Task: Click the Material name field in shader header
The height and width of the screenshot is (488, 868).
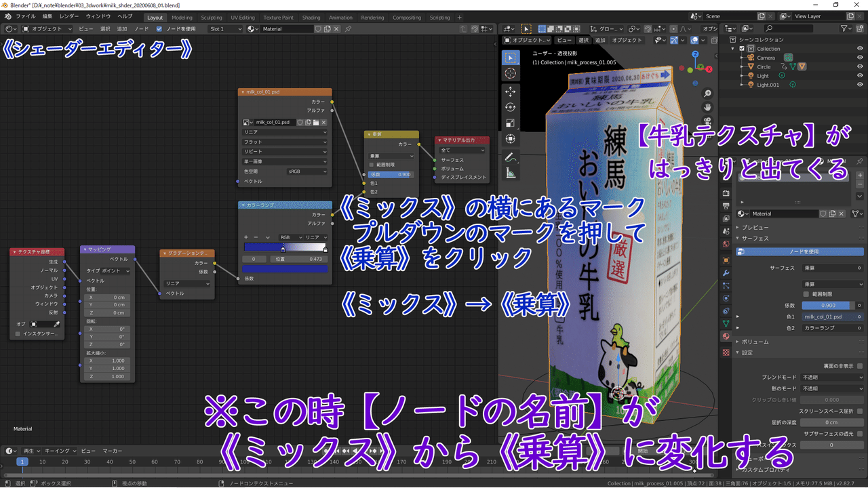Action: point(288,29)
